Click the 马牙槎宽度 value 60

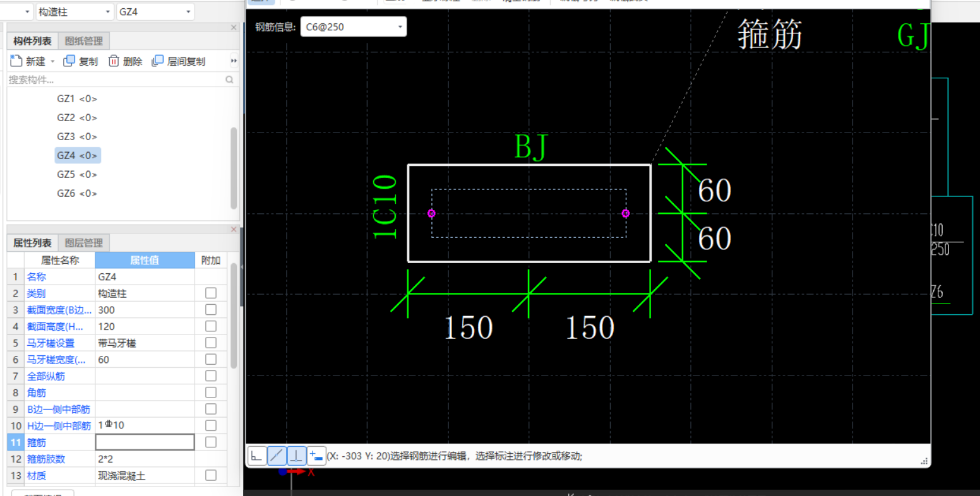145,360
